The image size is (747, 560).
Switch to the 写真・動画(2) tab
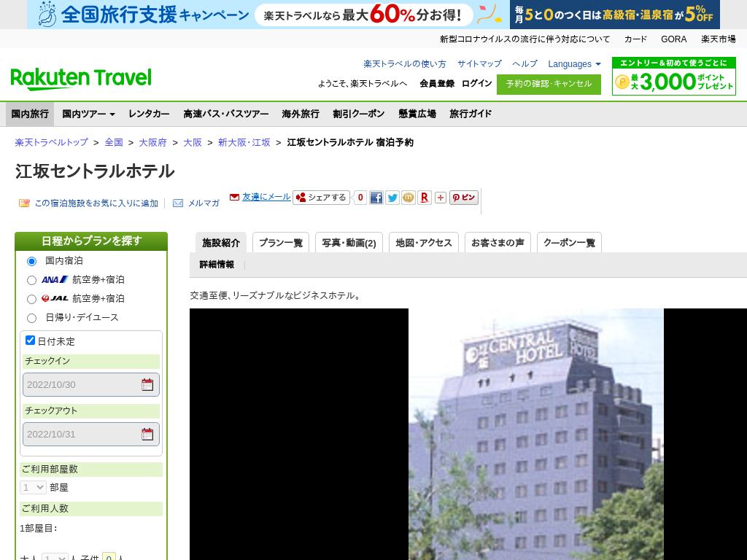pos(349,243)
